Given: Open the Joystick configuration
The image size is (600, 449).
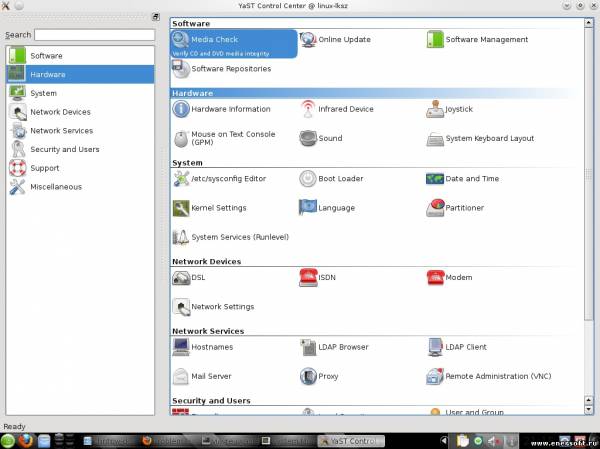Looking at the screenshot, I should pos(450,109).
